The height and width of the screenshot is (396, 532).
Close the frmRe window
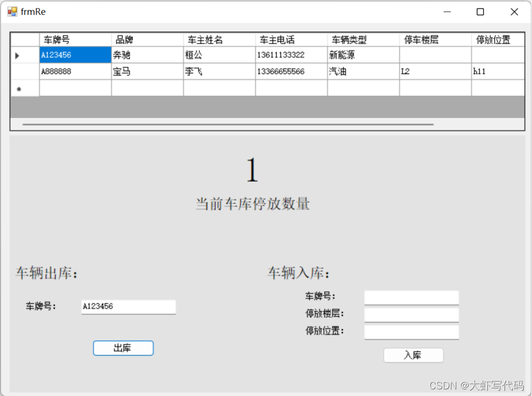click(514, 12)
